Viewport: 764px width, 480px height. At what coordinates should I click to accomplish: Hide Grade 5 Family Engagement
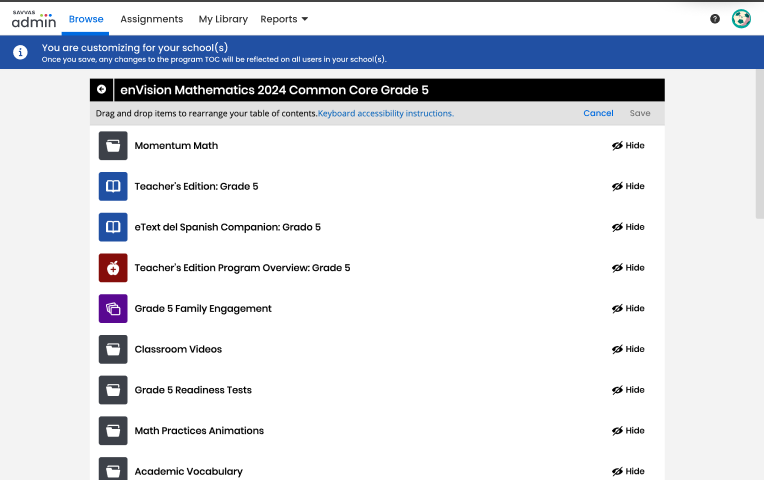[628, 308]
